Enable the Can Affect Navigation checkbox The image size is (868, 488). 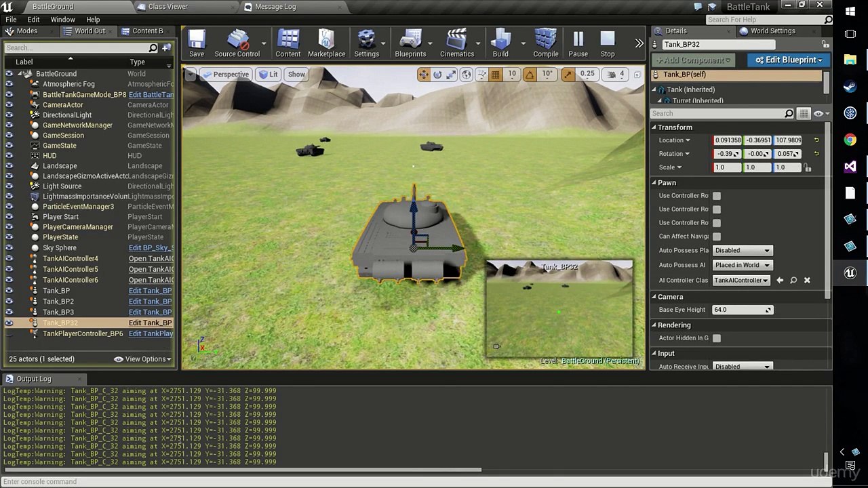pyautogui.click(x=717, y=237)
